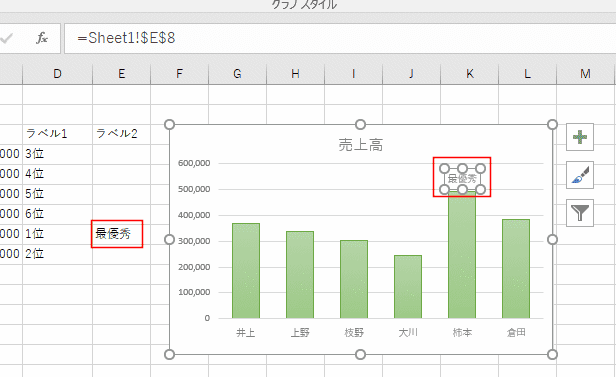Click cell containing 最優秀 in column E
This screenshot has height=377, width=616.
117,234
